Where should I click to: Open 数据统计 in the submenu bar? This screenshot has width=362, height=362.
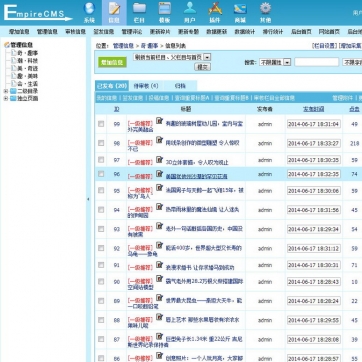245,32
